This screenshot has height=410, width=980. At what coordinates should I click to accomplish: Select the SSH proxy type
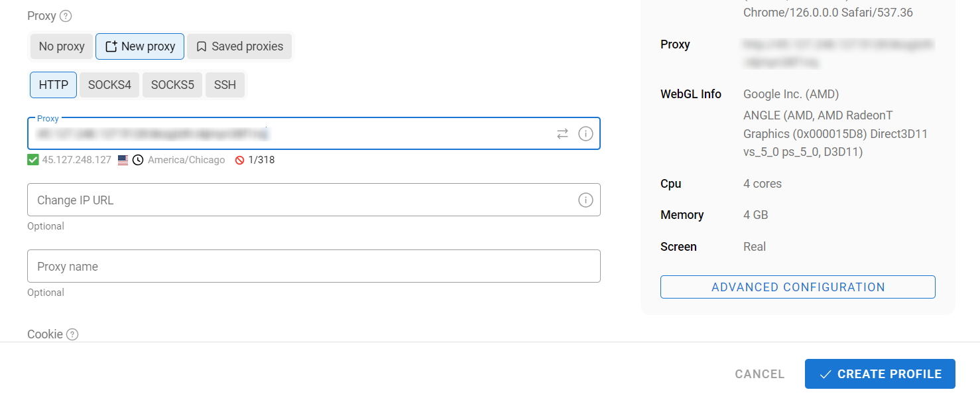[x=225, y=84]
